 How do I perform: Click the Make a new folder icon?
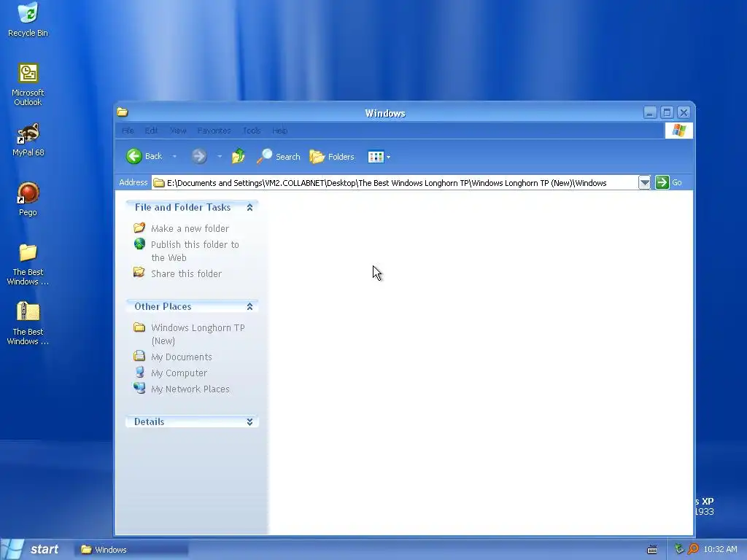(139, 227)
